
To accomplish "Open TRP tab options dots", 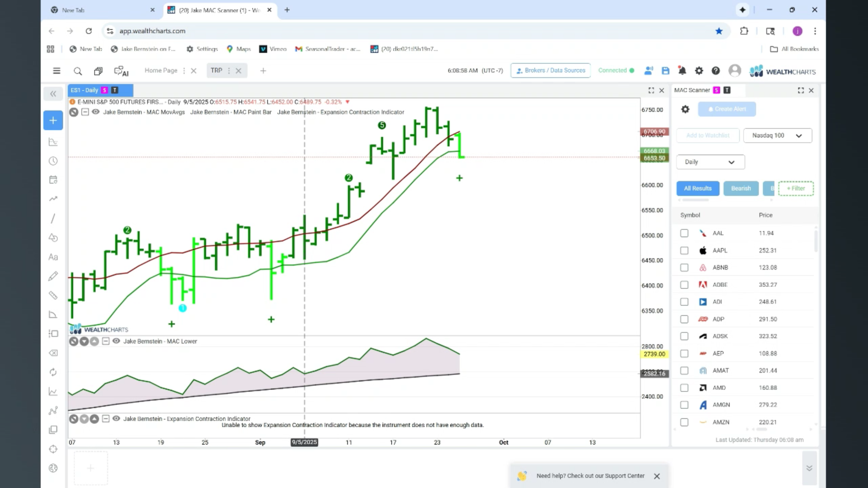I will pos(229,70).
